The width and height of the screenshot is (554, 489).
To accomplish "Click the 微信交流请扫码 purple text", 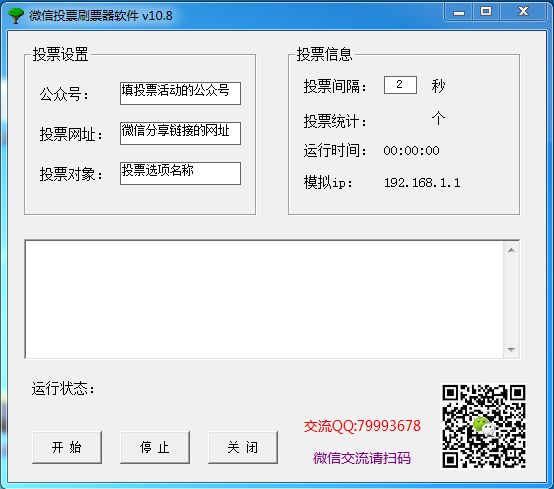I will point(362,458).
